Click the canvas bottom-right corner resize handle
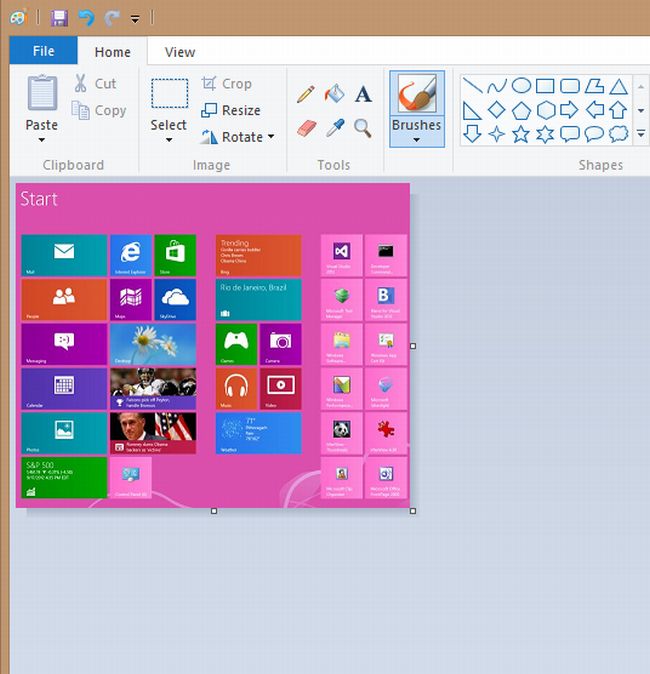The image size is (650, 674). click(413, 511)
